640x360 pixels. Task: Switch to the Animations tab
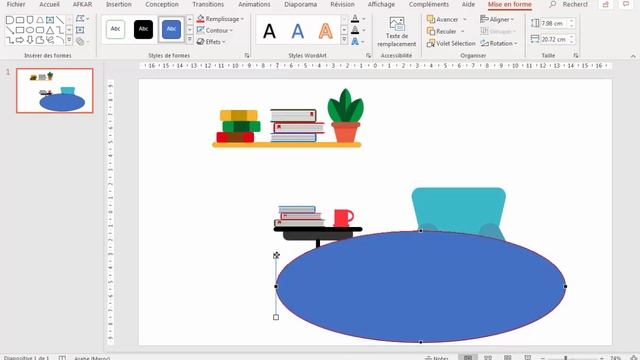pyautogui.click(x=254, y=4)
